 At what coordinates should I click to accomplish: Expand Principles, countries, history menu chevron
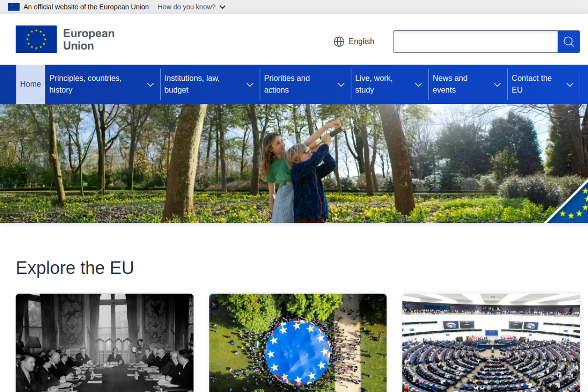[150, 85]
